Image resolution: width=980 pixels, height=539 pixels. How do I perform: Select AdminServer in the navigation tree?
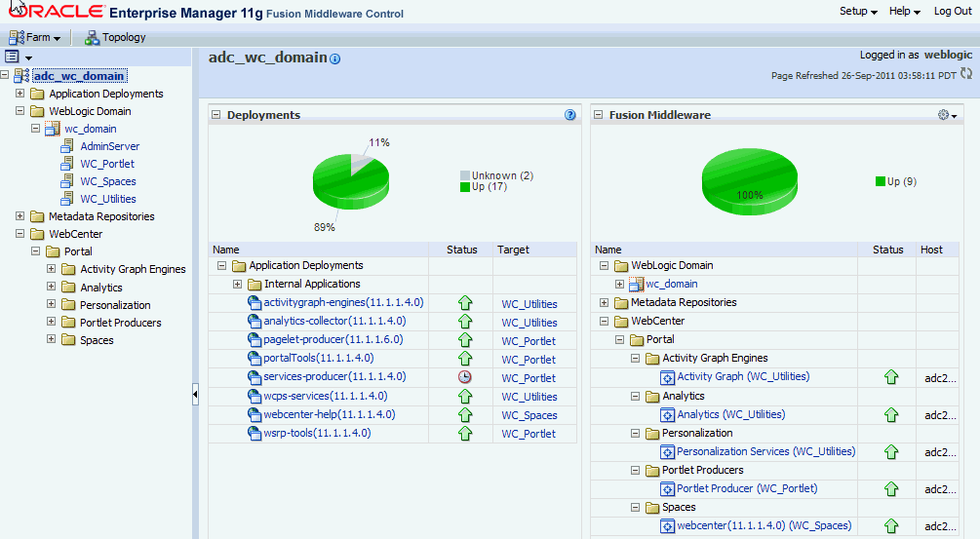(110, 146)
